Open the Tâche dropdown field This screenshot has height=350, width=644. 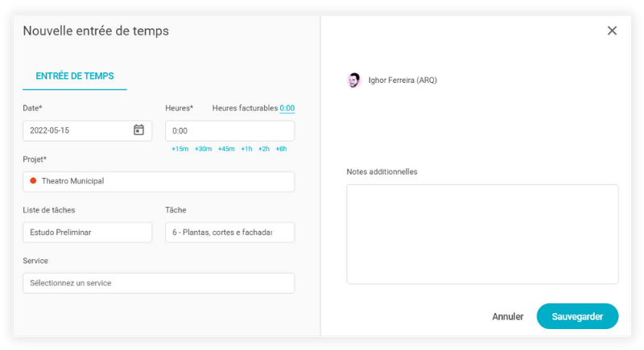[x=229, y=233]
